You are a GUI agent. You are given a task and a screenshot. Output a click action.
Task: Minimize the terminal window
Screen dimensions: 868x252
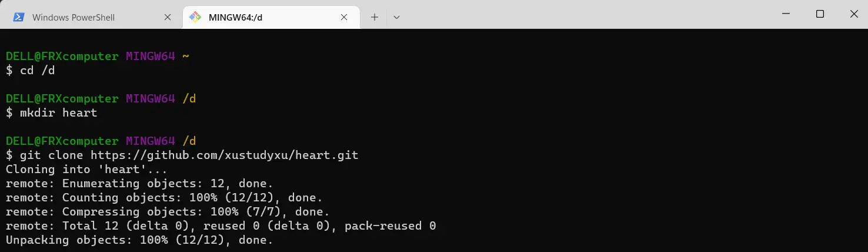[x=786, y=14]
